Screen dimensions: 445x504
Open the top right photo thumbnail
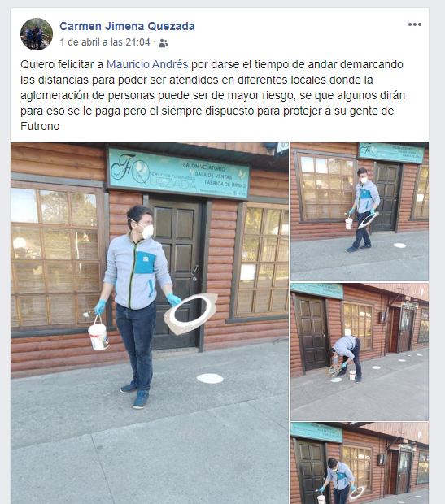pyautogui.click(x=360, y=212)
